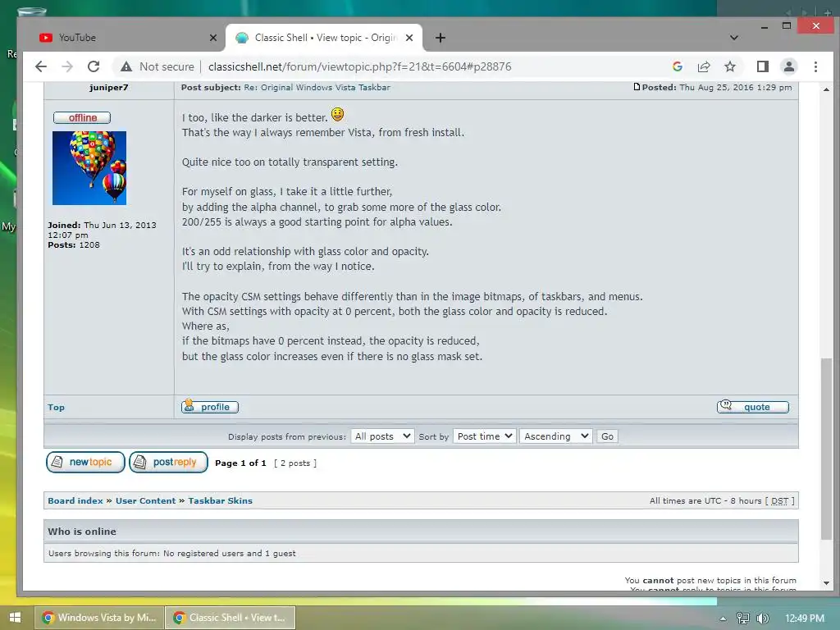Image resolution: width=840 pixels, height=630 pixels.
Task: Switch to Windows Vista Chrome taskbar window
Action: point(99,618)
